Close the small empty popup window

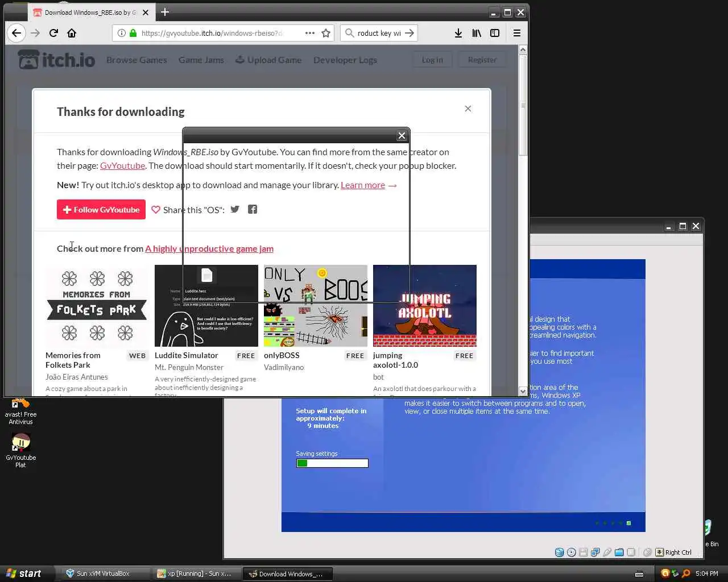(x=402, y=135)
